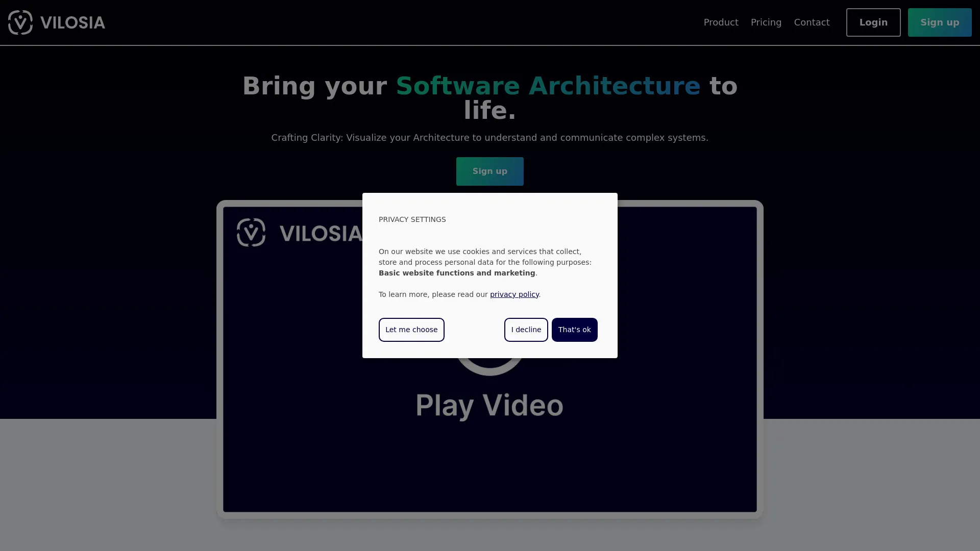Select the Play Video label under the play icon
The width and height of the screenshot is (980, 551).
click(x=489, y=406)
